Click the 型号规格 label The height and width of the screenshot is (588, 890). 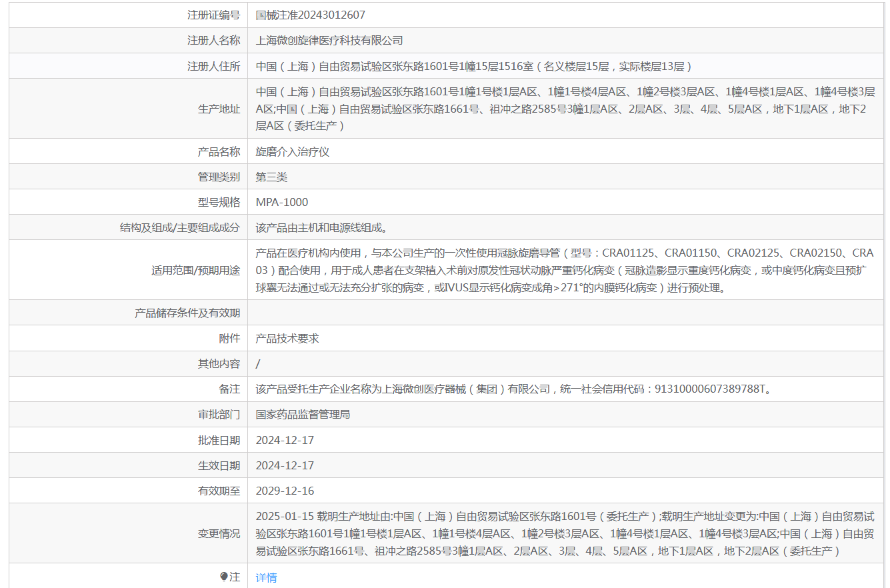click(219, 202)
